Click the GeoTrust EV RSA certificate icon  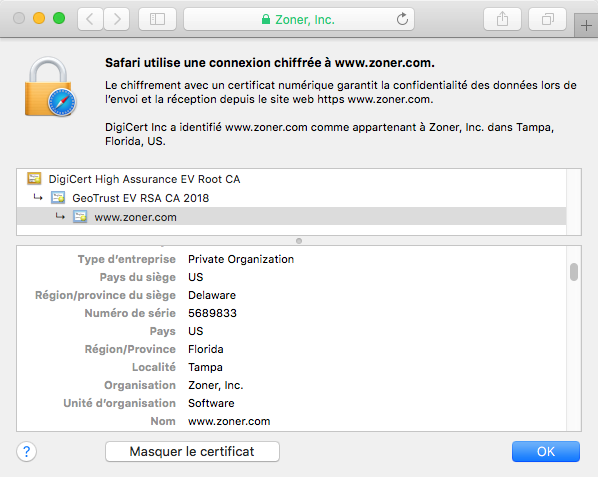tap(58, 198)
